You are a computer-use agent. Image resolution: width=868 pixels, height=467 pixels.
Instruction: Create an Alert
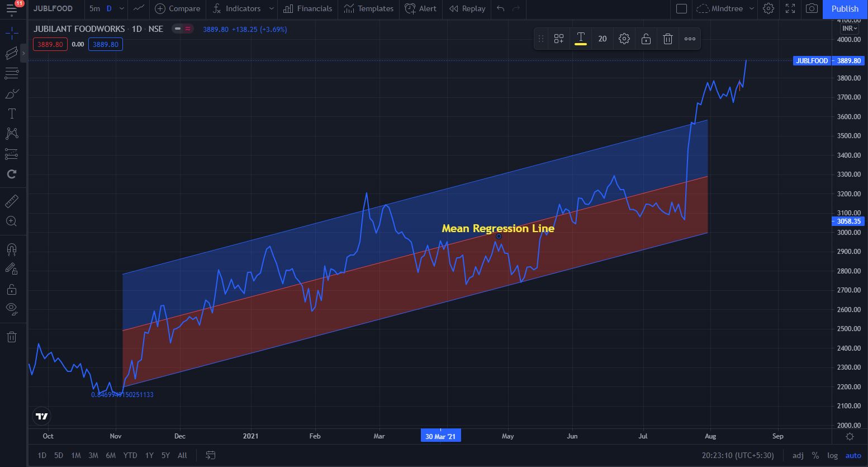421,8
